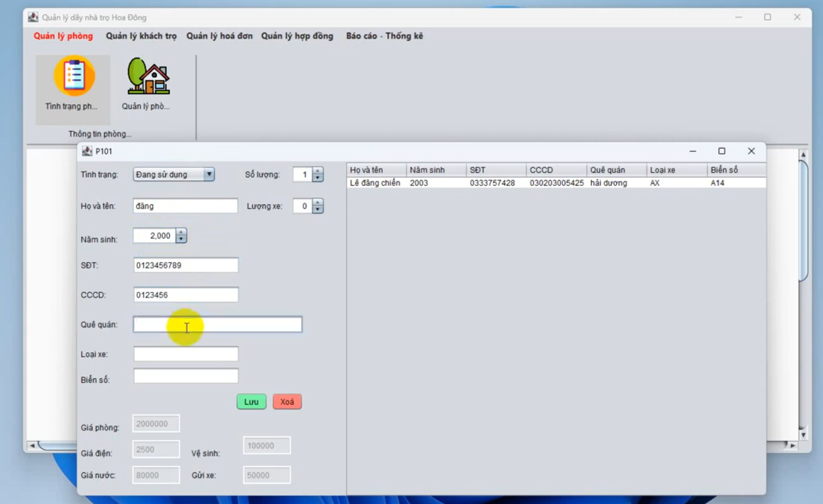Click the Xoá delete button
823x504 pixels.
[287, 402]
